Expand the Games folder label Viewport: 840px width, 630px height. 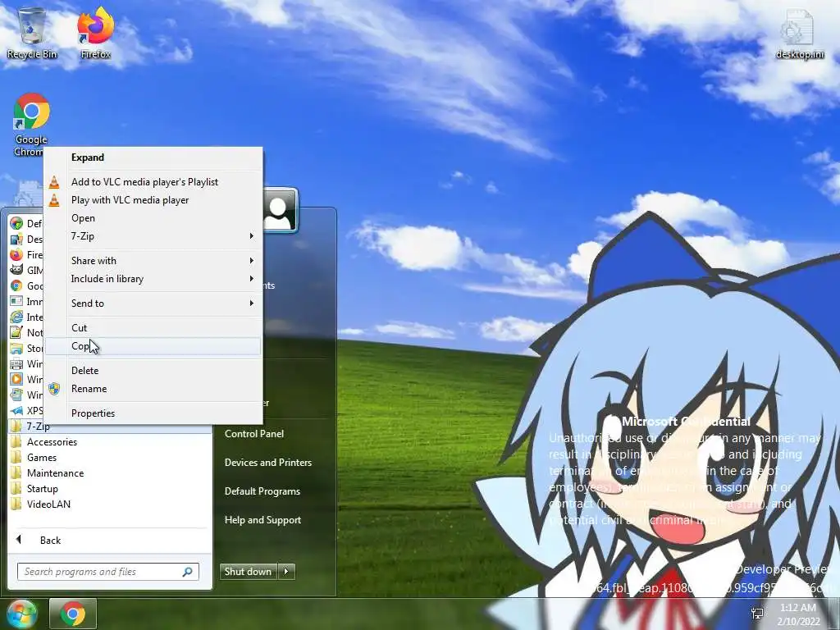(x=42, y=458)
